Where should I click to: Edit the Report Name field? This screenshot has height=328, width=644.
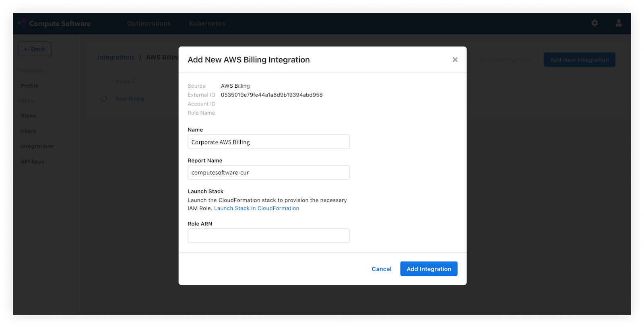(268, 173)
